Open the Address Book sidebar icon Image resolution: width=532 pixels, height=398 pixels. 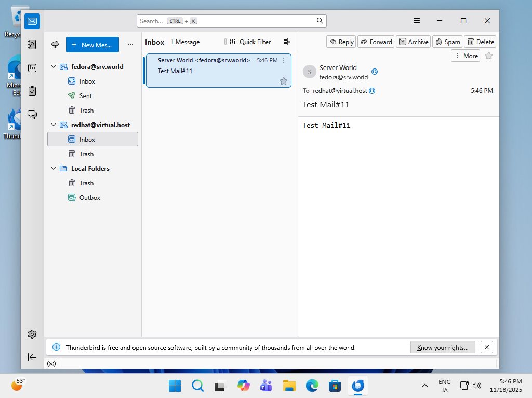coord(32,45)
